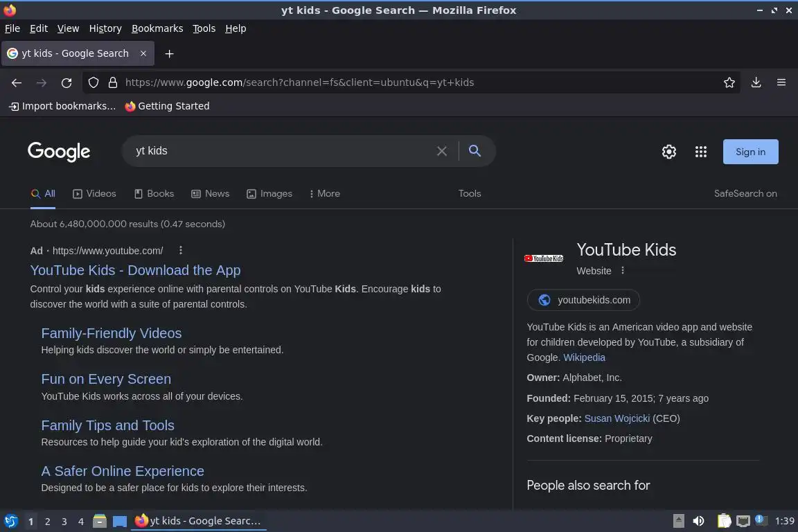Open volume control in system tray
Screen dimensions: 798x532
tap(699, 521)
